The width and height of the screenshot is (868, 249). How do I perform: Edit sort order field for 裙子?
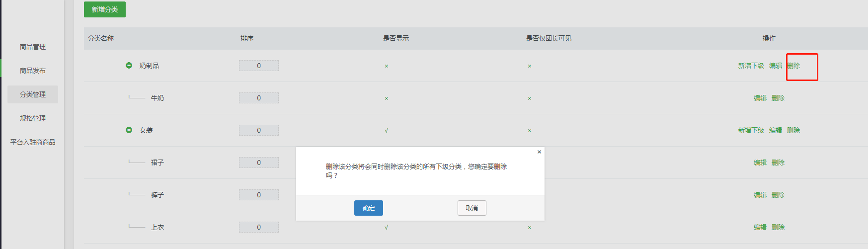coord(259,163)
